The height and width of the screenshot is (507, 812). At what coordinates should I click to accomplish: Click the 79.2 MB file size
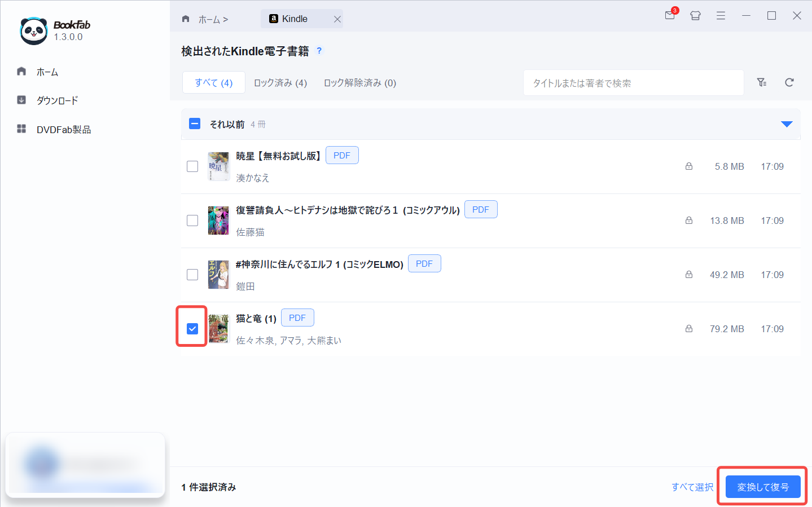tap(727, 329)
